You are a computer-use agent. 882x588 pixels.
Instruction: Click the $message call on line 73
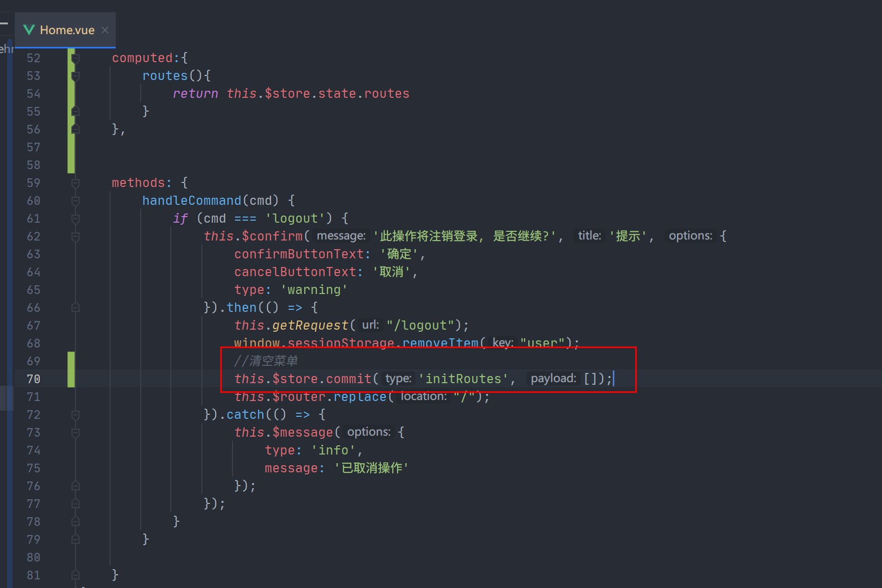coord(303,433)
